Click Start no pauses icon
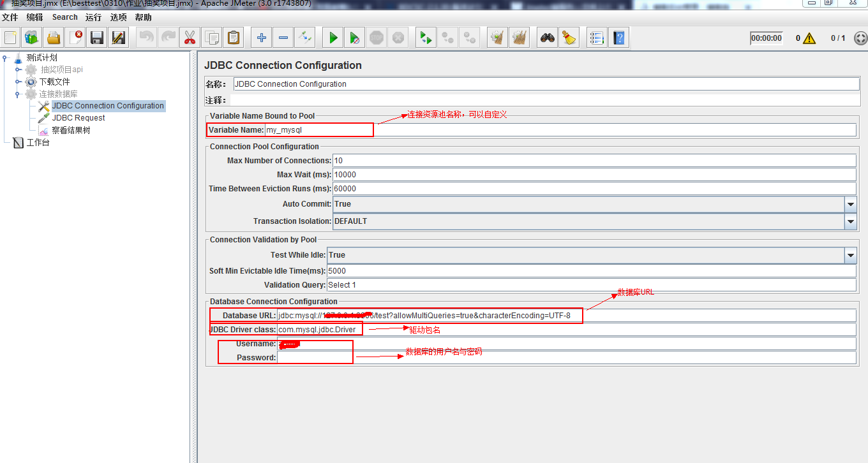Screen dimensions: 868x463 pyautogui.click(x=354, y=38)
